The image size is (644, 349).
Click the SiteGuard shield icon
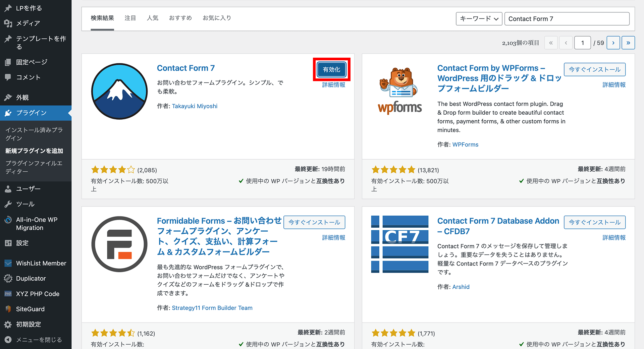(x=8, y=309)
